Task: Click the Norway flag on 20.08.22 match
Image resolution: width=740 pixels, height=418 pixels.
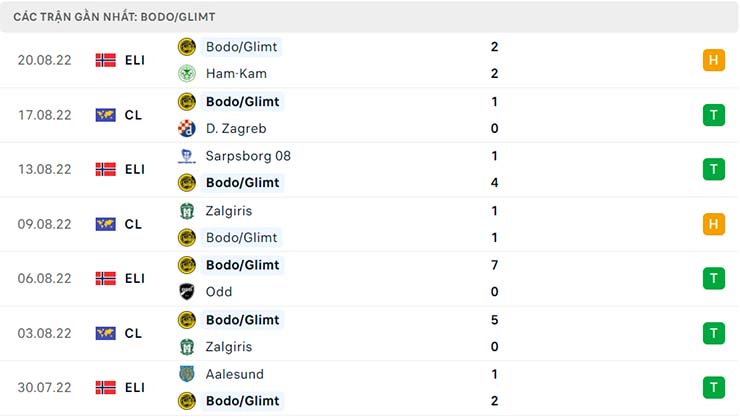Action: click(105, 60)
